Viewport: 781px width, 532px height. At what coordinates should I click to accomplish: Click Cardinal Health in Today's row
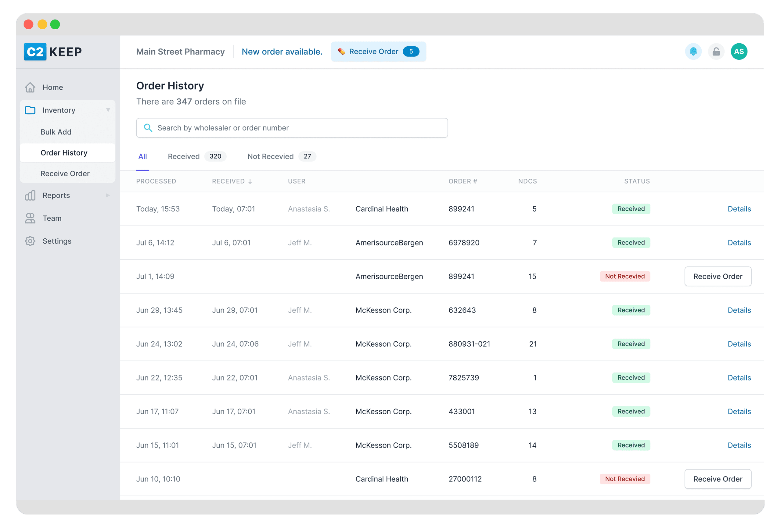coord(382,209)
